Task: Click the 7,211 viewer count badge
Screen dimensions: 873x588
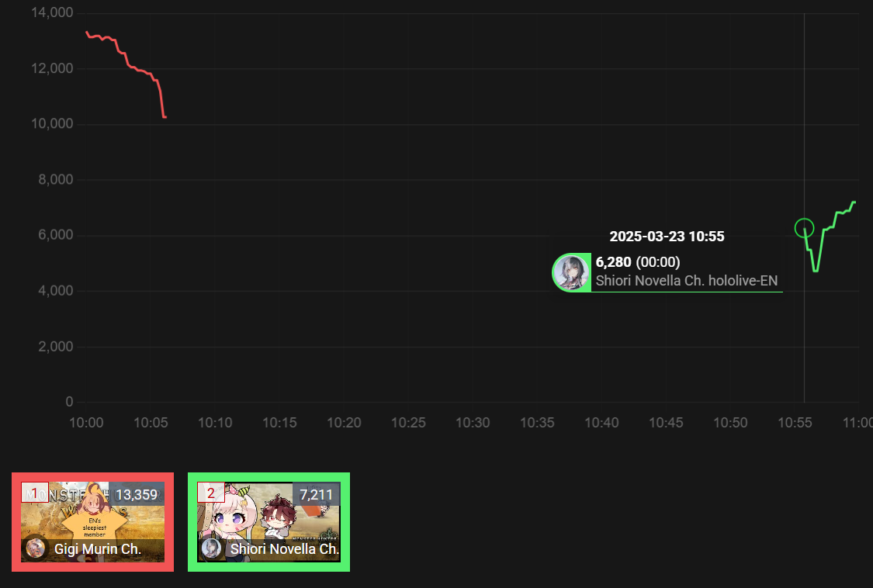Action: pyautogui.click(x=316, y=494)
